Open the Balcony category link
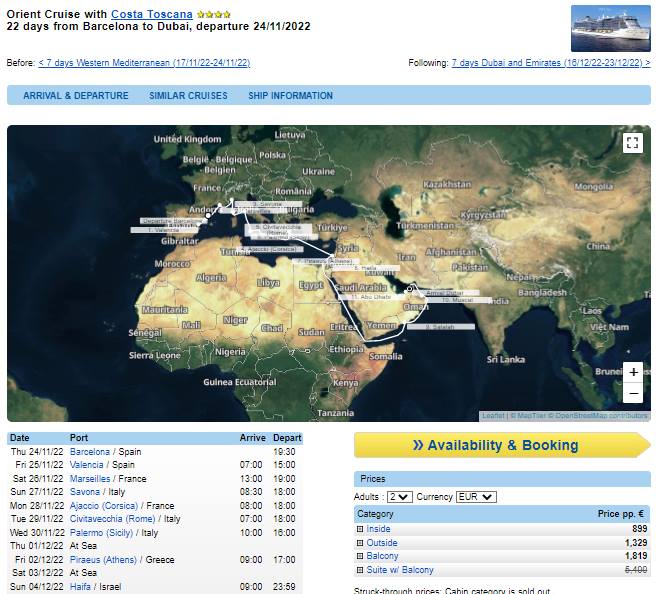The width and height of the screenshot is (656, 594). 382,556
